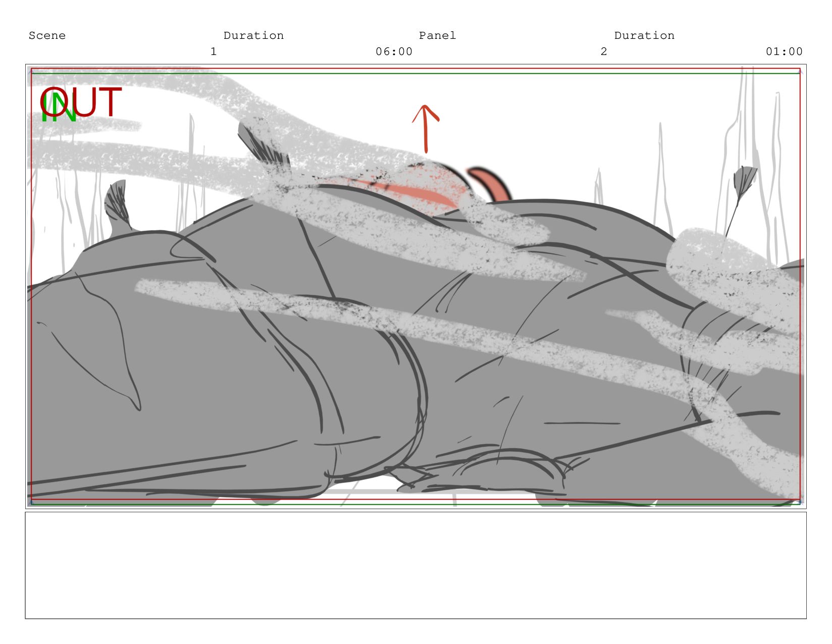
Task: Select the 'Scene' header label
Action: pyautogui.click(x=47, y=36)
